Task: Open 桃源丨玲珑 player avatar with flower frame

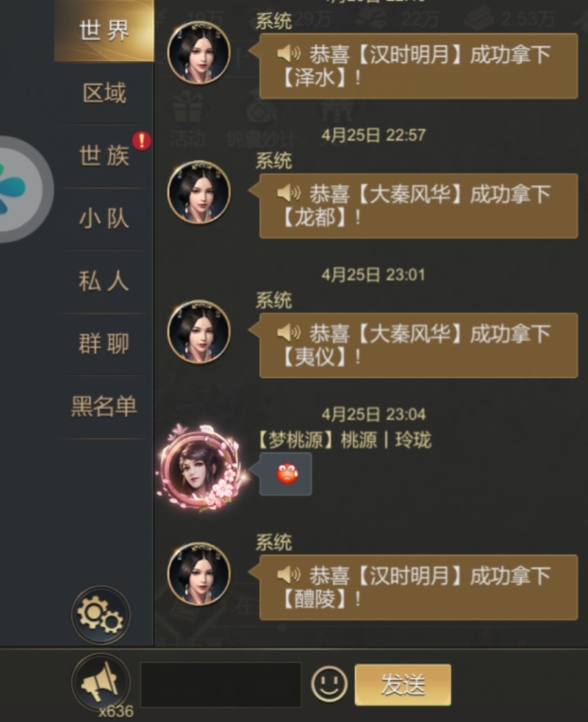Action: coord(201,468)
